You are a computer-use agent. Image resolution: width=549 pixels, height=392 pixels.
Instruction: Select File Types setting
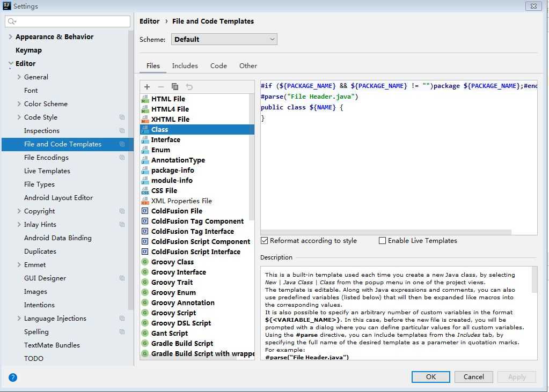tap(39, 184)
